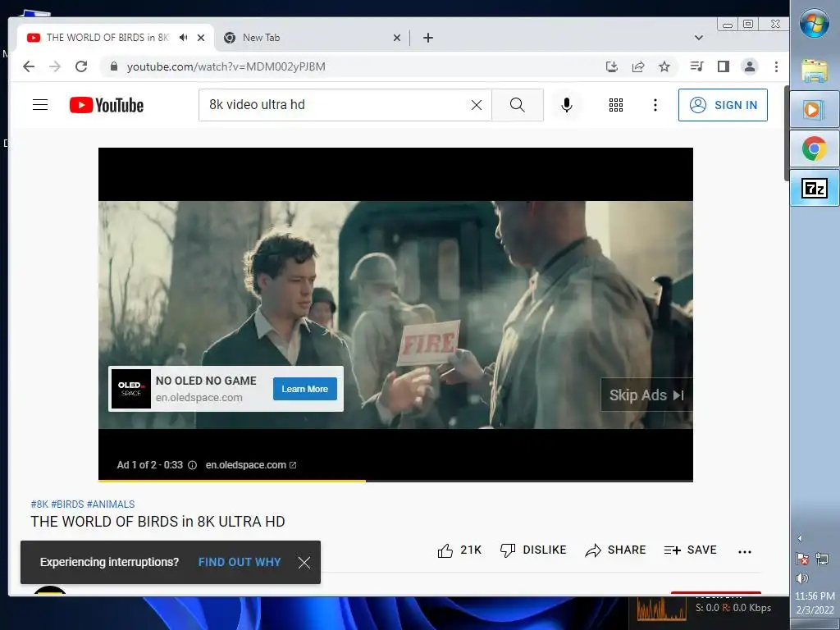
Task: Click the NO OLED NO GAME ad title
Action: coord(206,381)
